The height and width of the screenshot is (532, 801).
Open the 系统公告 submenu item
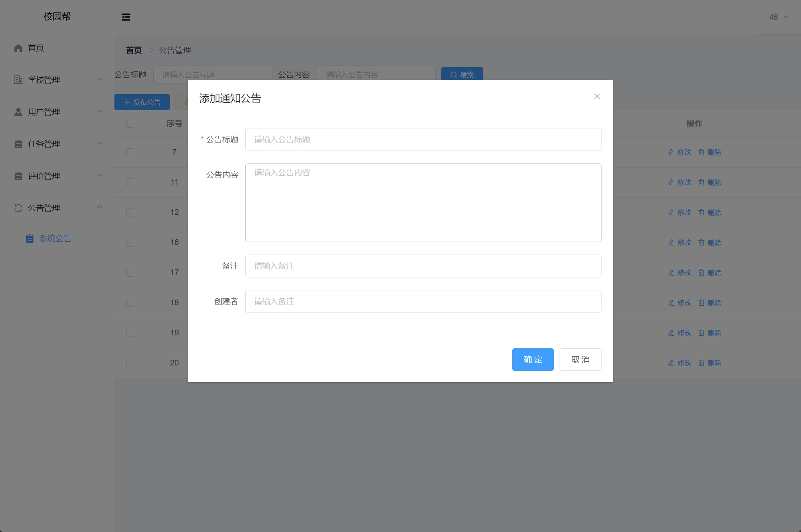point(56,239)
